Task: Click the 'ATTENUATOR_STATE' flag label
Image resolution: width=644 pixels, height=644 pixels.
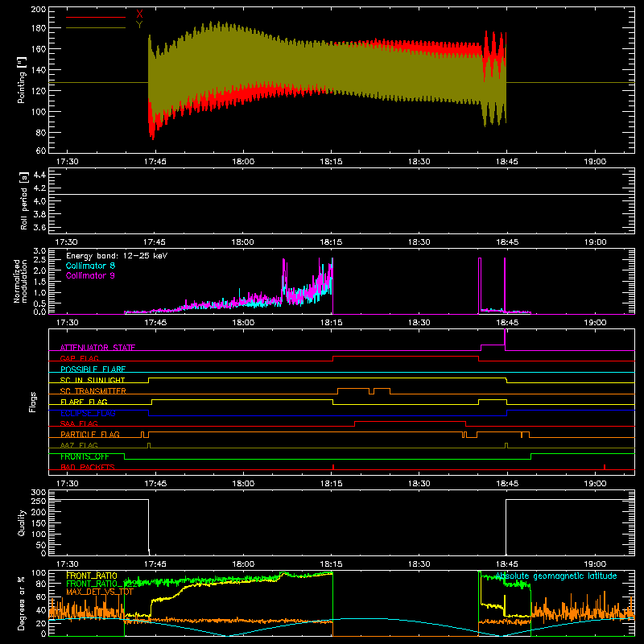Action: pyautogui.click(x=97, y=348)
